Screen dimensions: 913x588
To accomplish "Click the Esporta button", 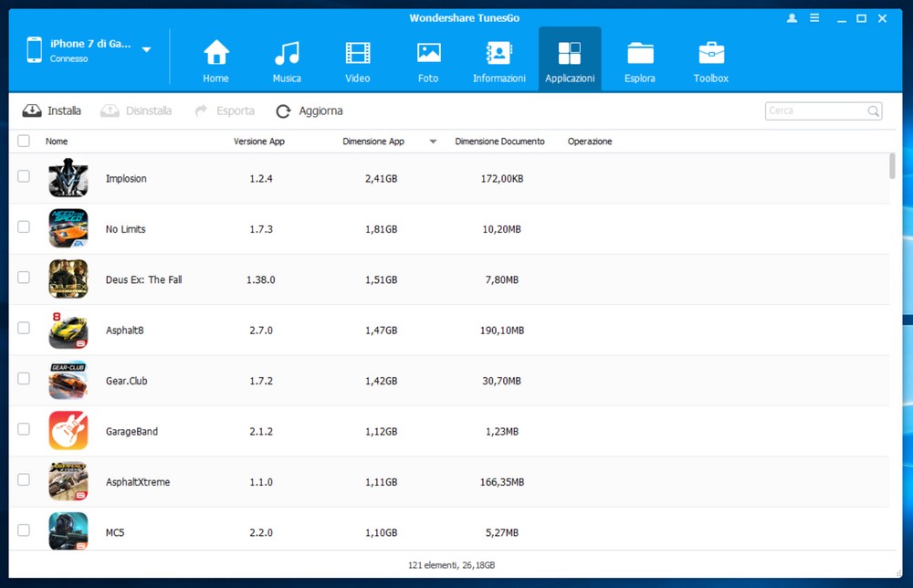I will (225, 110).
